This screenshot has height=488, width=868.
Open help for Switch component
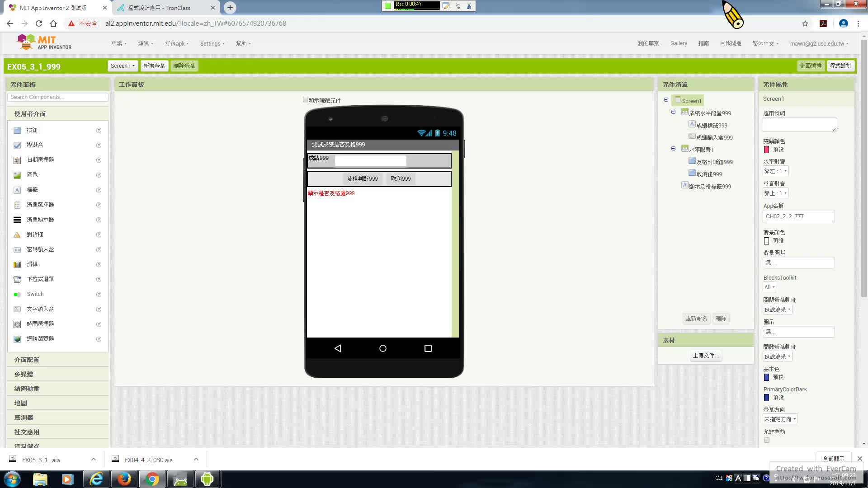[x=99, y=295]
